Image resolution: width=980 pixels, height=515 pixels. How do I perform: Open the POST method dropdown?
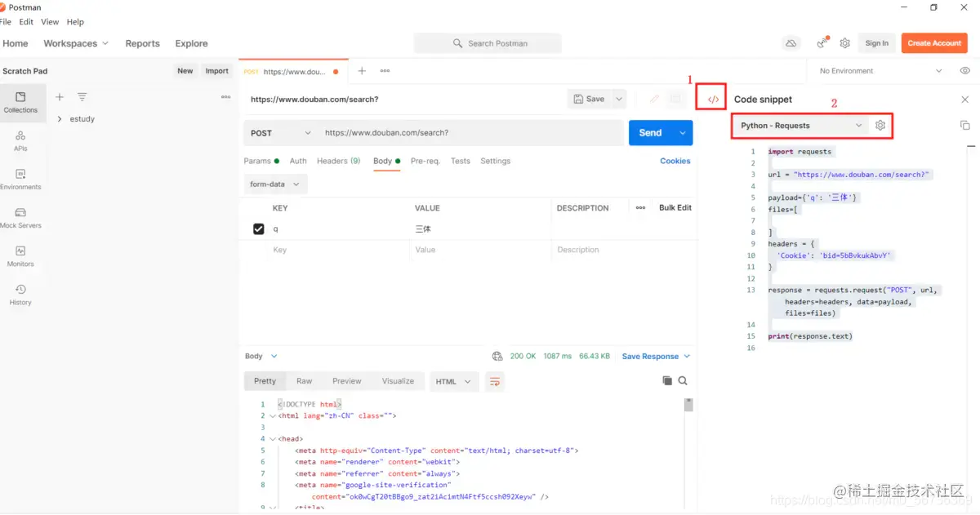coord(280,133)
